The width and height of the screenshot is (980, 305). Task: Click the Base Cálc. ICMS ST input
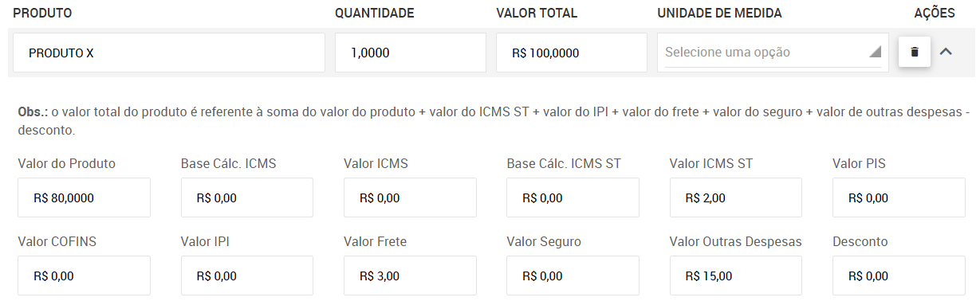pos(573,197)
